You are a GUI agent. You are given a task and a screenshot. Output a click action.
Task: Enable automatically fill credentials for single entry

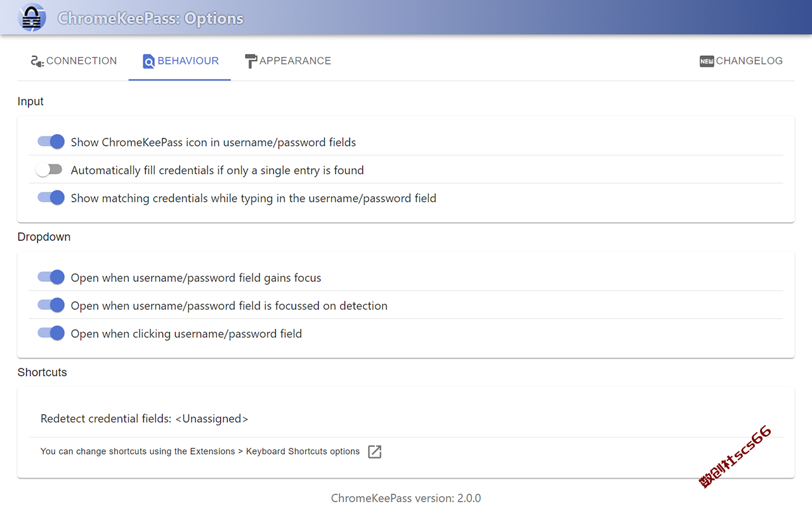[x=49, y=170]
